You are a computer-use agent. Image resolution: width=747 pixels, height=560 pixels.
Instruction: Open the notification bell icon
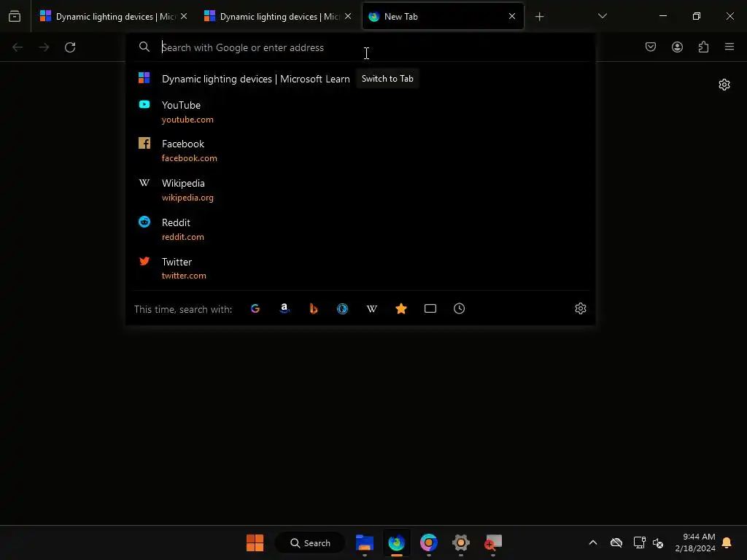pyautogui.click(x=727, y=542)
